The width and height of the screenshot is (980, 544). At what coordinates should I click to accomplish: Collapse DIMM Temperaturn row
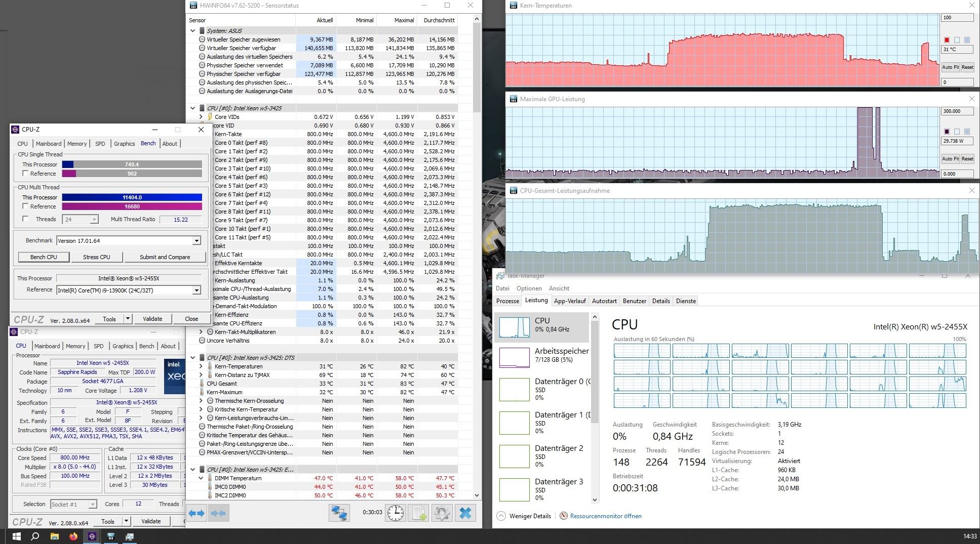201,478
